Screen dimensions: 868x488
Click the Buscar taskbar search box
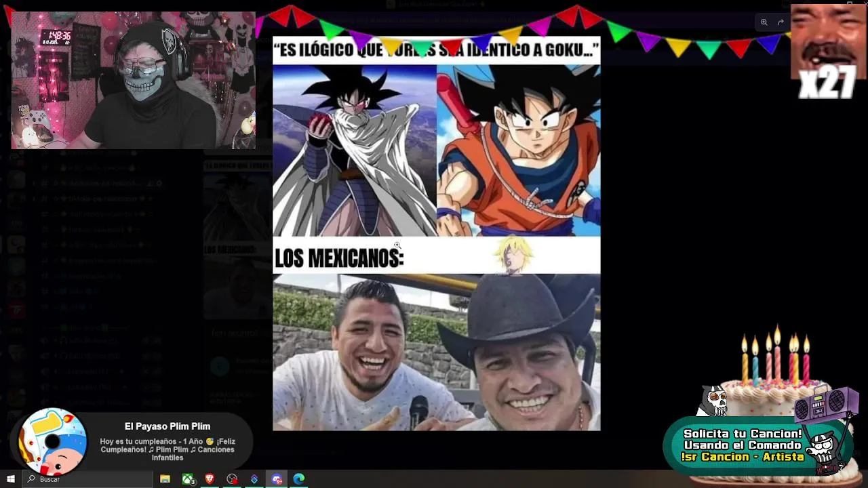(x=87, y=479)
